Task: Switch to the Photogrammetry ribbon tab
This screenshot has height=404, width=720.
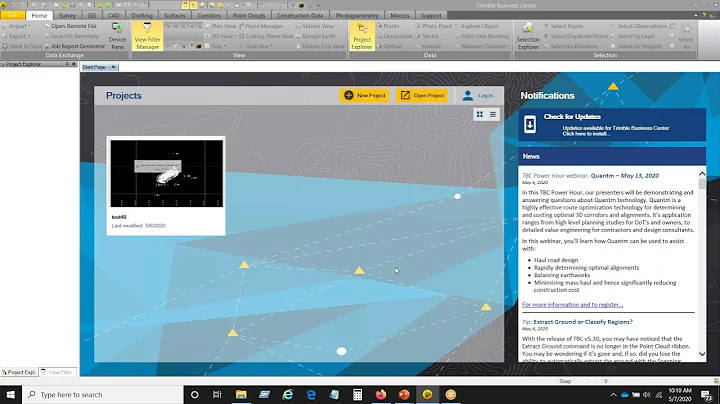Action: [357, 15]
